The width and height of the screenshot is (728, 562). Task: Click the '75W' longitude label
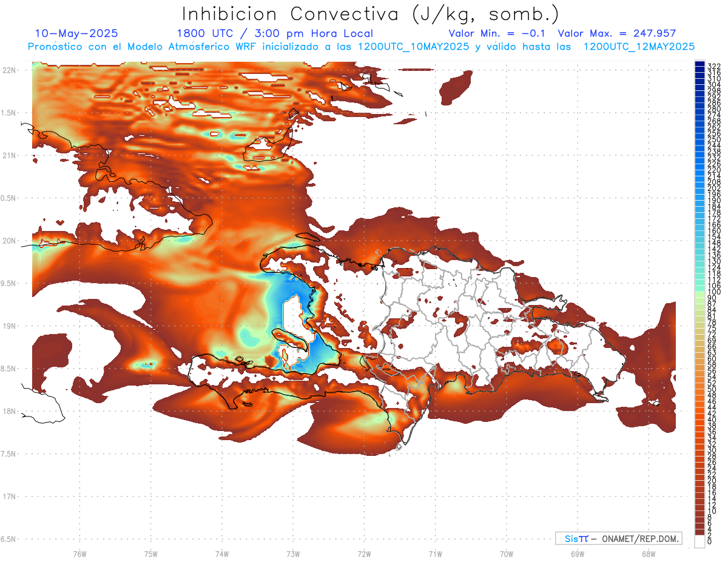tap(150, 554)
